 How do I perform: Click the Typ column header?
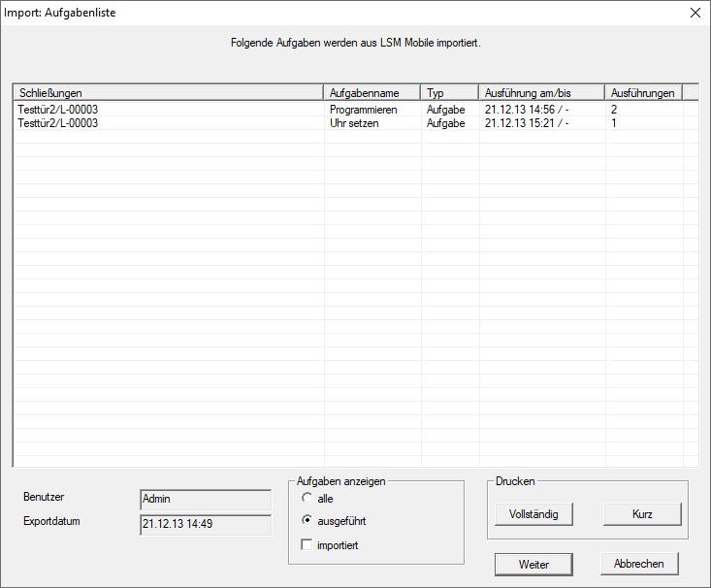click(x=449, y=93)
